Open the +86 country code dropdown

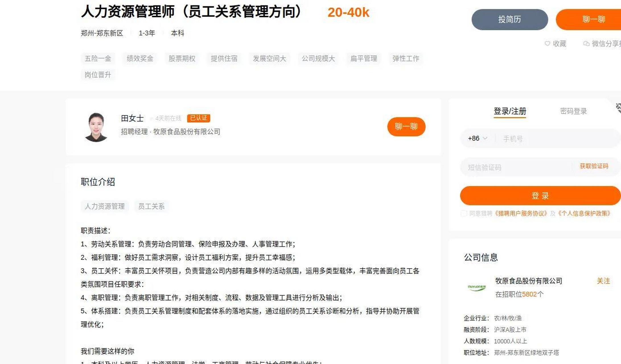click(477, 138)
